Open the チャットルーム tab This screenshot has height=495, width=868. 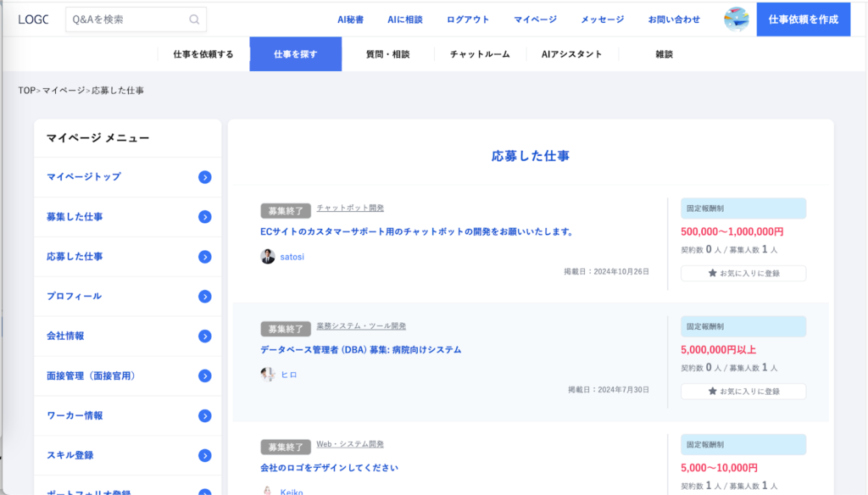point(480,54)
